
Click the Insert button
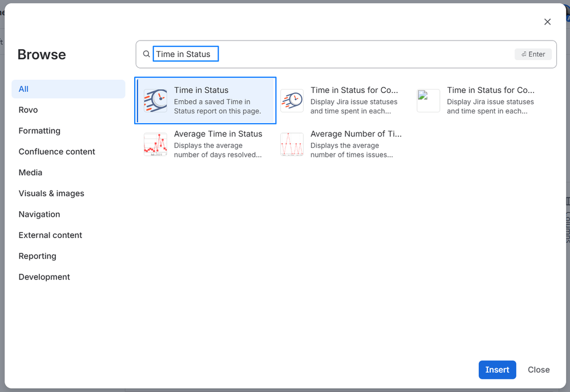[x=497, y=370]
